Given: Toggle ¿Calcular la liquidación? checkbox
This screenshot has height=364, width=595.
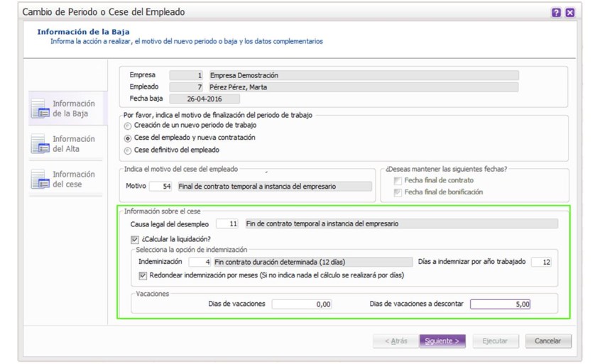Looking at the screenshot, I should pyautogui.click(x=135, y=240).
